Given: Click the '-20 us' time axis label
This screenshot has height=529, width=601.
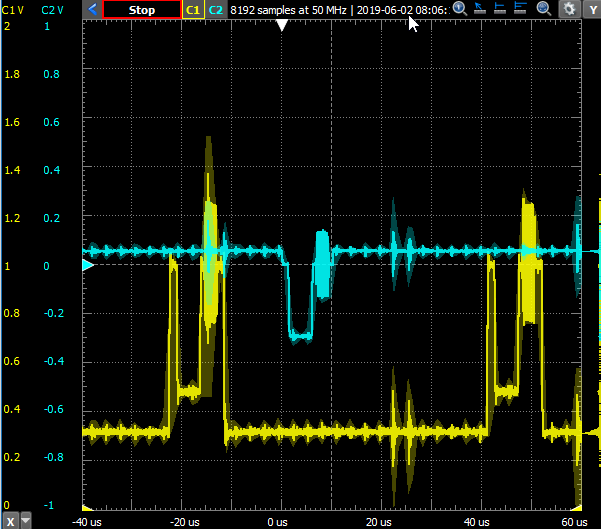Looking at the screenshot, I should coord(185,522).
